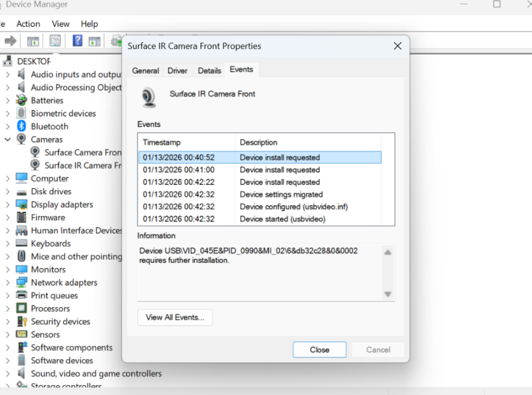Expand Sound, video and game controllers
Screen dimensions: 532x395
click(x=8, y=373)
